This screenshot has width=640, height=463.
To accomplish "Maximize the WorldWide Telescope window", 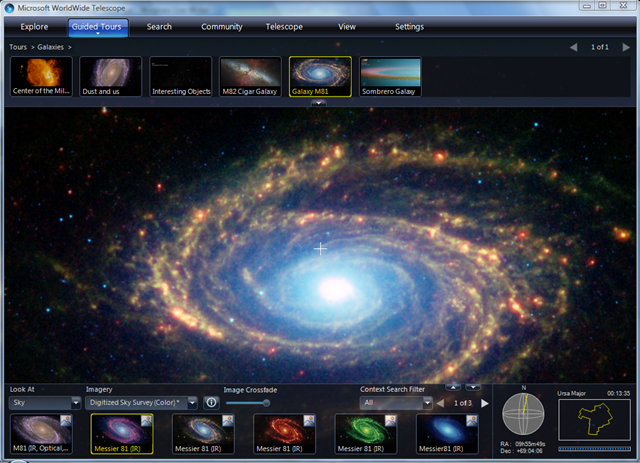I will 602,5.
